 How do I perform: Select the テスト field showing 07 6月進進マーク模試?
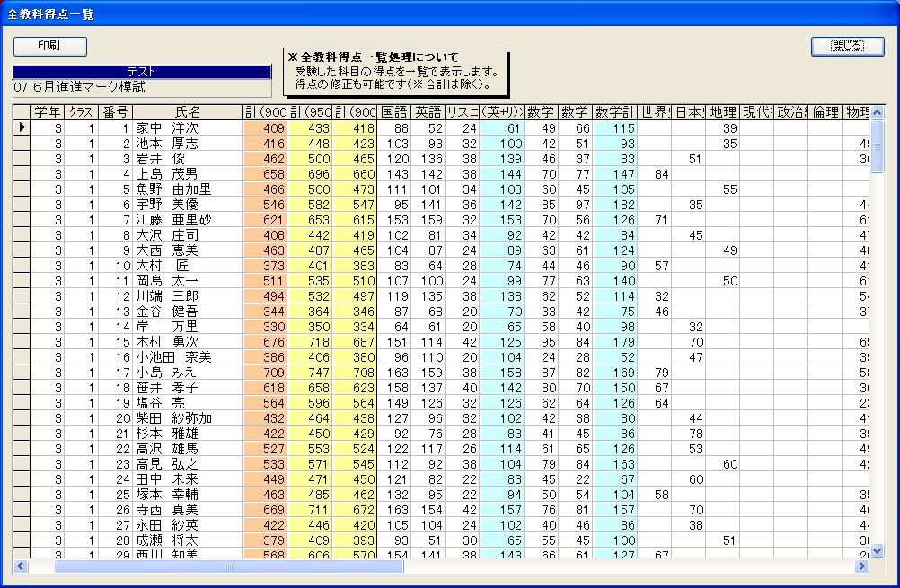click(142, 87)
